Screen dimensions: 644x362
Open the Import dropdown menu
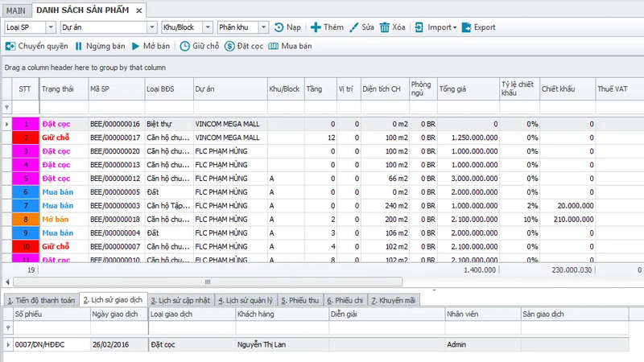click(x=454, y=27)
